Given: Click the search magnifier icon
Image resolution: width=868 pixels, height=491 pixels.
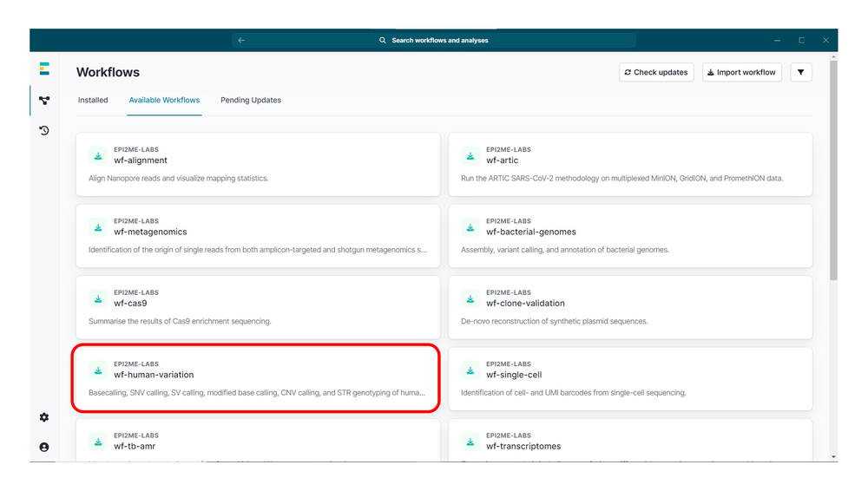Looking at the screenshot, I should (x=383, y=41).
